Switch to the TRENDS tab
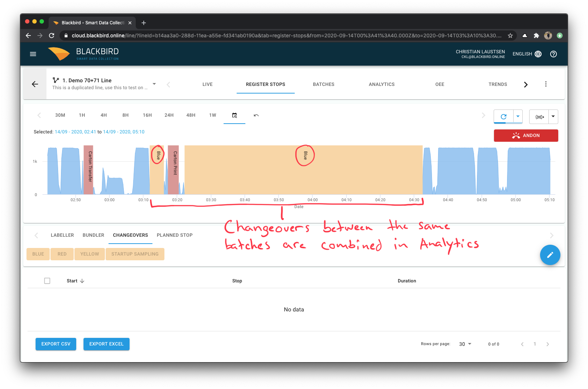 pyautogui.click(x=498, y=84)
